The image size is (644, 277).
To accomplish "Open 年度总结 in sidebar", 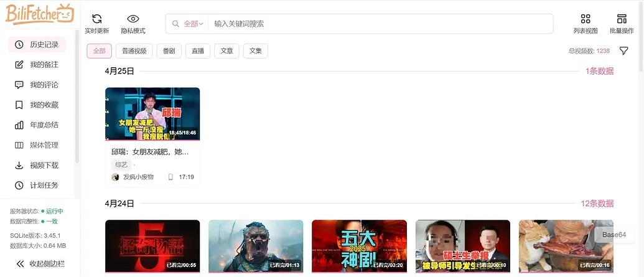I will point(37,125).
